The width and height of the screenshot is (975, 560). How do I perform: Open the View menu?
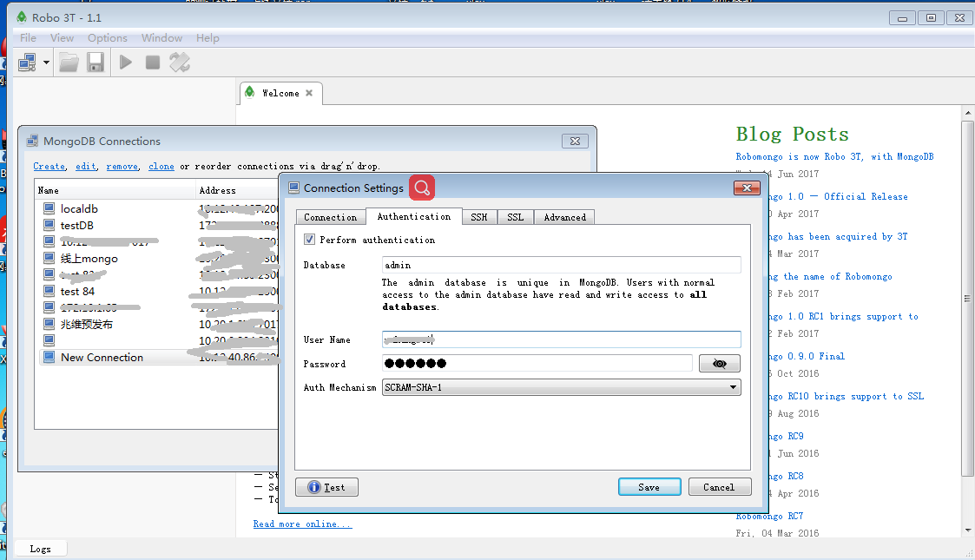(63, 38)
